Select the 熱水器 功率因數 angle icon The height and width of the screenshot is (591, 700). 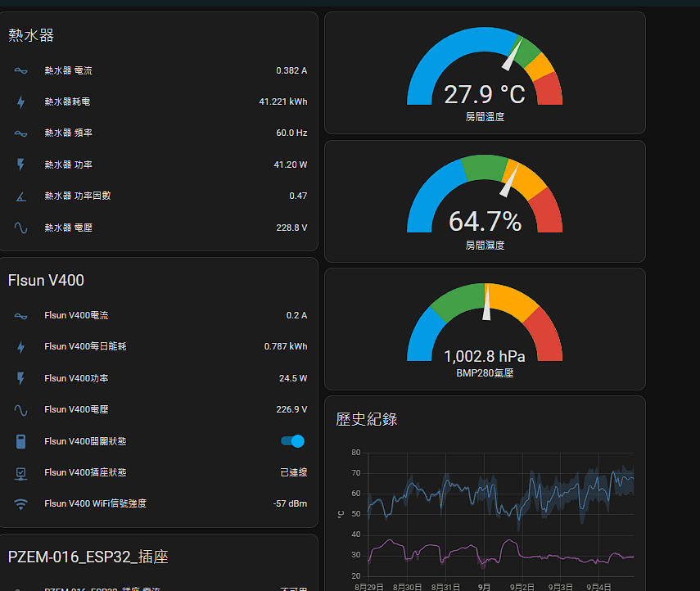tap(20, 196)
